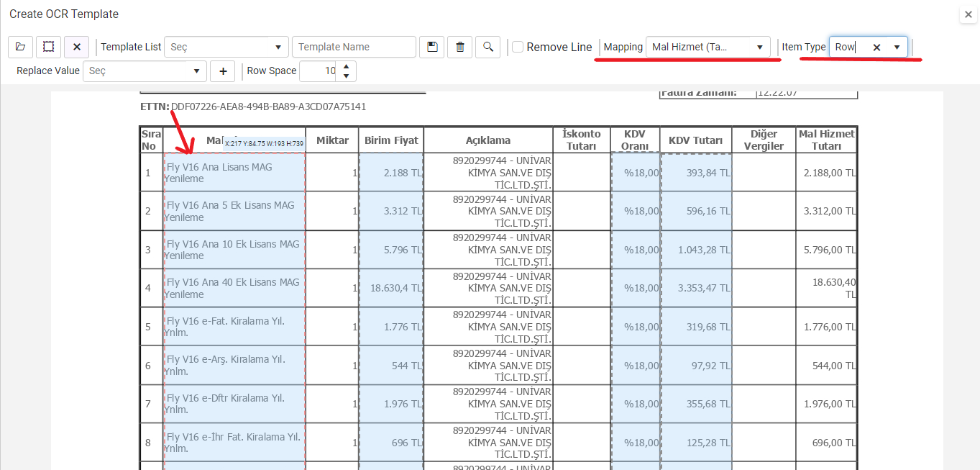Open file with the folder icon

(20, 47)
